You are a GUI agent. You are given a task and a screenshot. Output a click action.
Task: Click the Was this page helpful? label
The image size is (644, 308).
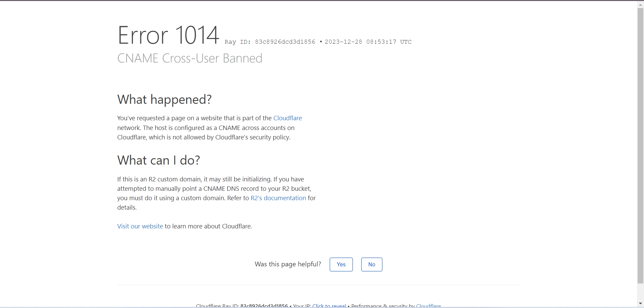pyautogui.click(x=288, y=264)
